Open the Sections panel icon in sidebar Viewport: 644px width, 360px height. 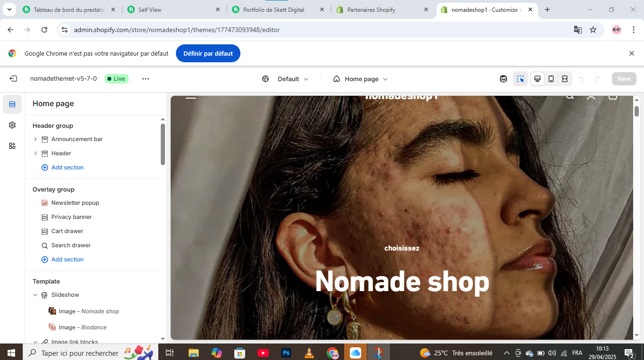(x=12, y=104)
